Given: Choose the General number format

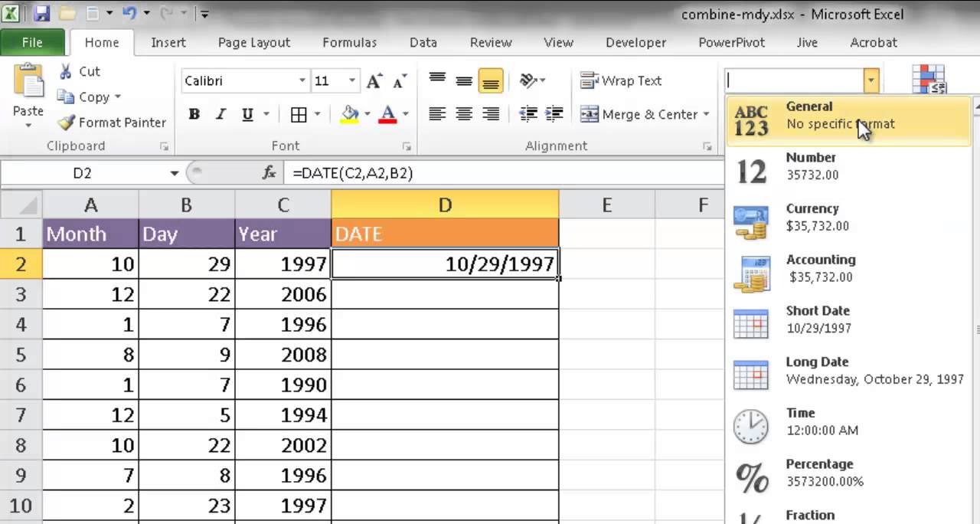Looking at the screenshot, I should 848,120.
